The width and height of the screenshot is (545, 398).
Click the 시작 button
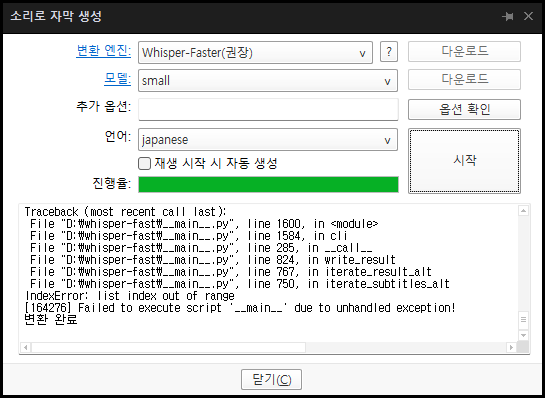[464, 161]
